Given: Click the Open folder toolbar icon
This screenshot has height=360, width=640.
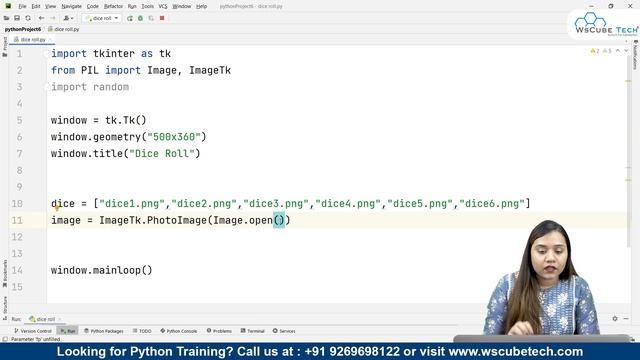Looking at the screenshot, I should (x=6, y=18).
